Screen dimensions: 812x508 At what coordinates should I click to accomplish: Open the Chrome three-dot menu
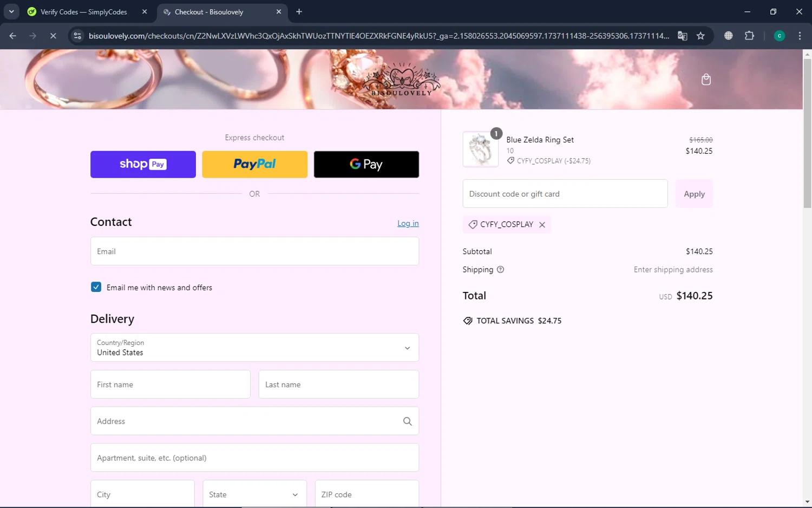point(800,36)
